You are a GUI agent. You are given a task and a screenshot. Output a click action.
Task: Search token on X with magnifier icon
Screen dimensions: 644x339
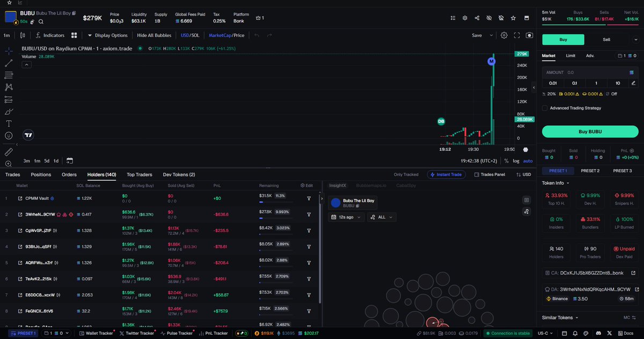click(41, 21)
